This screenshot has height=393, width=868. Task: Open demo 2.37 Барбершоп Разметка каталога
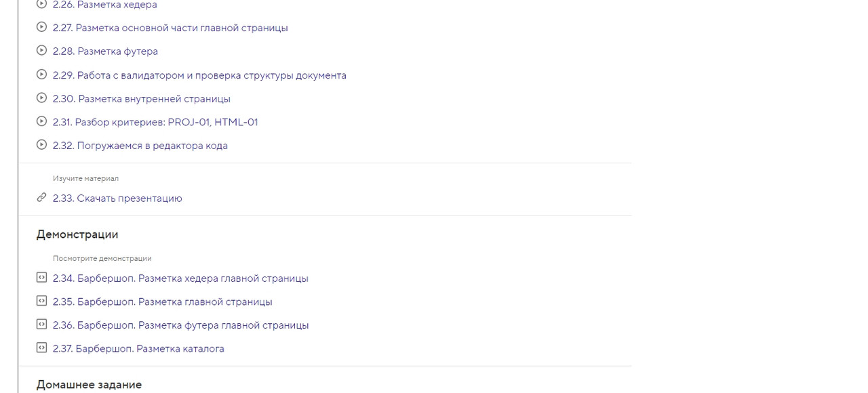click(x=138, y=349)
